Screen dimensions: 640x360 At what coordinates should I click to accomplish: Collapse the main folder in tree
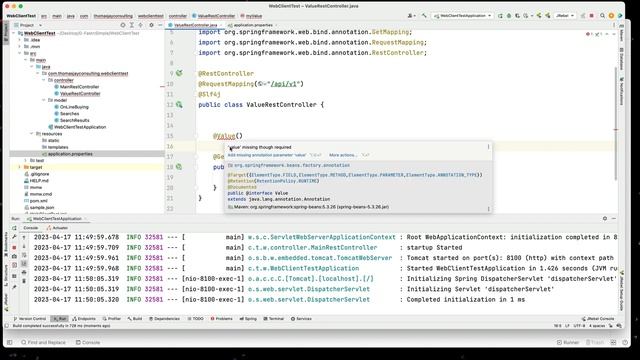[26, 60]
